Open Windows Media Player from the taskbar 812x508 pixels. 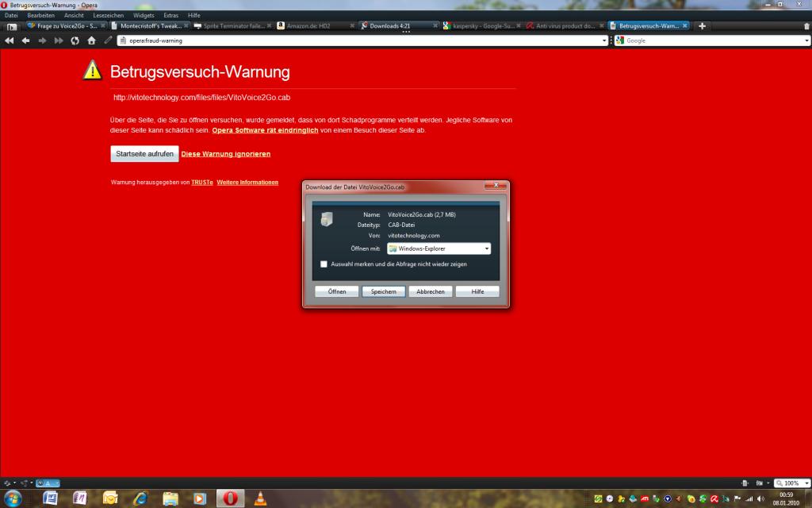point(199,498)
